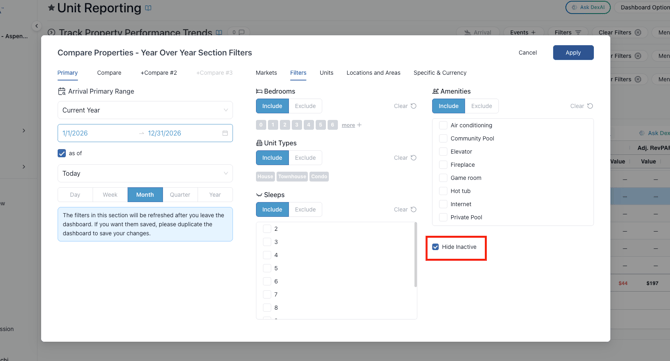Click the Apply button
This screenshot has height=361, width=670.
(x=573, y=53)
